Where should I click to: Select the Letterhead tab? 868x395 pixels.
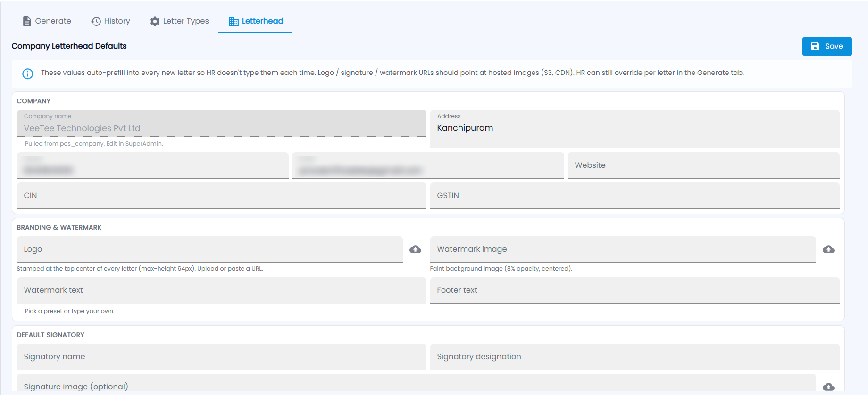tap(256, 21)
